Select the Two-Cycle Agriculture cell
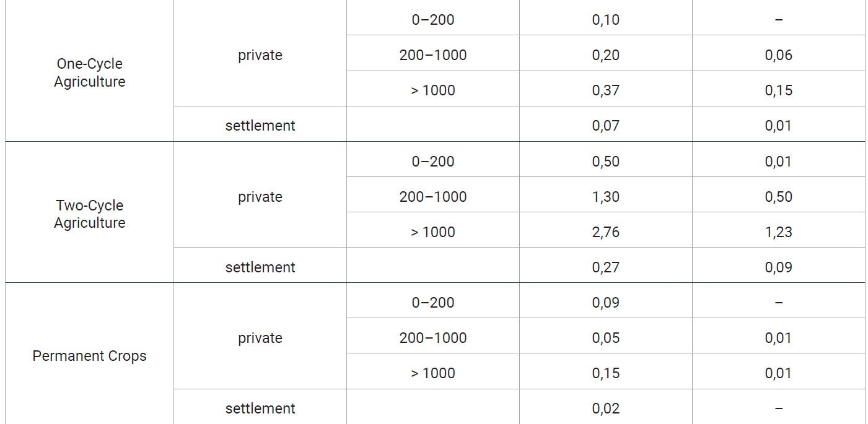The width and height of the screenshot is (868, 424). click(89, 214)
